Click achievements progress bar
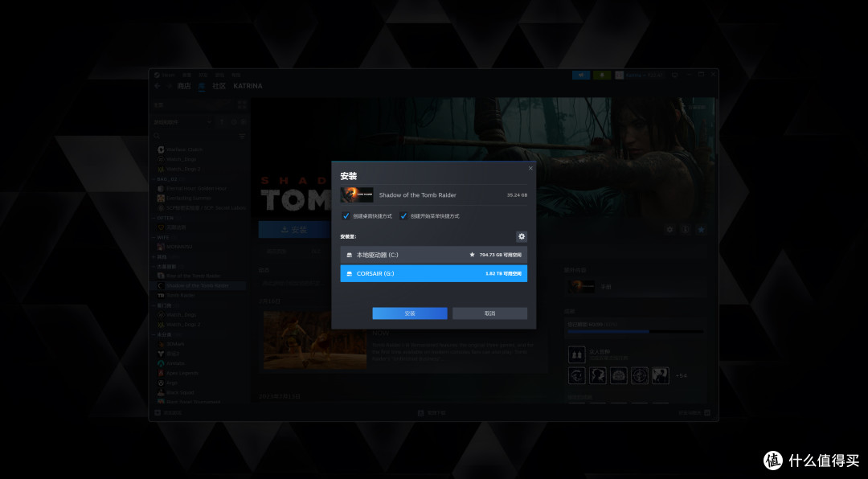This screenshot has width=868, height=479. tap(635, 332)
